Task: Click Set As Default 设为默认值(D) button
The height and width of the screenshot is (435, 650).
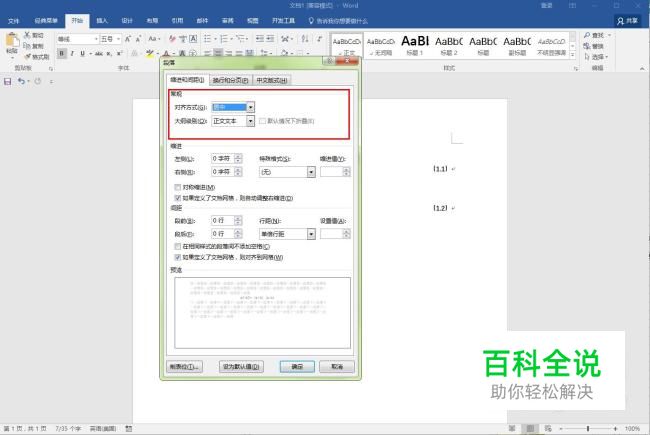Action: [241, 367]
